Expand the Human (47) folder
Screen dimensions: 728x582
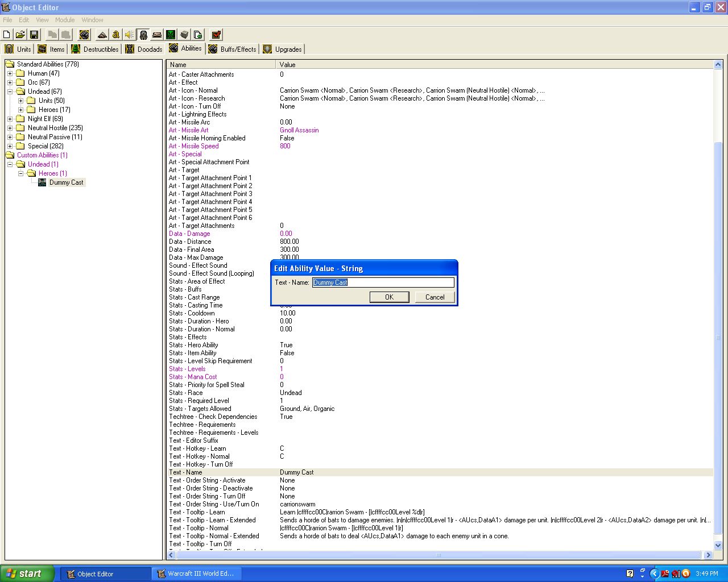point(10,73)
